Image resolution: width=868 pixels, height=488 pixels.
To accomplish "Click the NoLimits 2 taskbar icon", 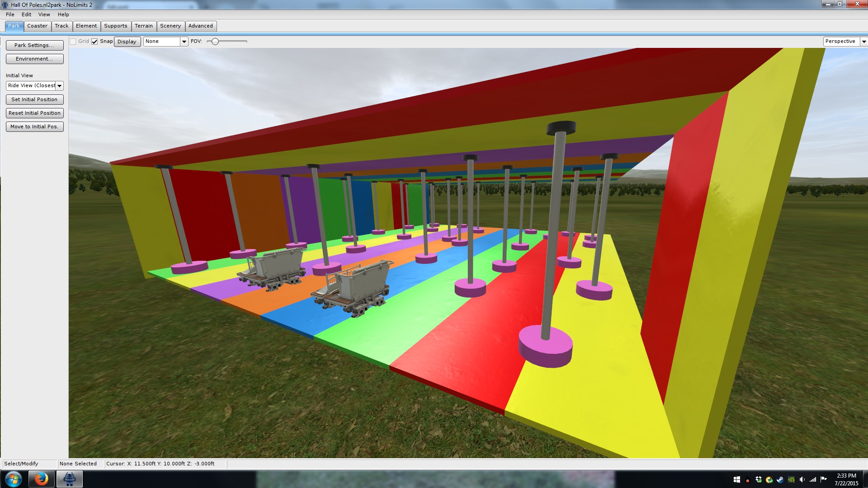I will 69,479.
